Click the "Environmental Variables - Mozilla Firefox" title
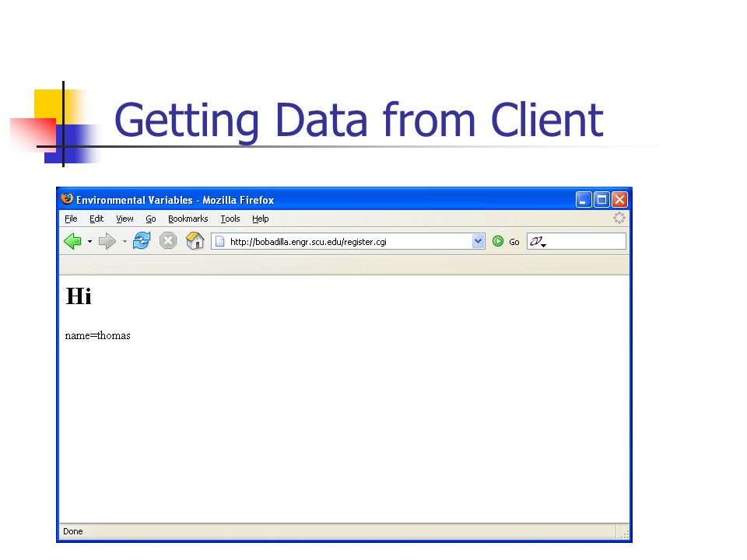Screen dimensions: 747x560 pyautogui.click(x=175, y=200)
